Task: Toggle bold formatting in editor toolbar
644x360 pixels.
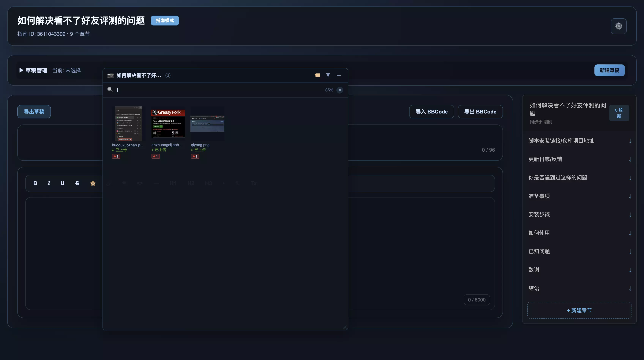Action: pyautogui.click(x=35, y=183)
